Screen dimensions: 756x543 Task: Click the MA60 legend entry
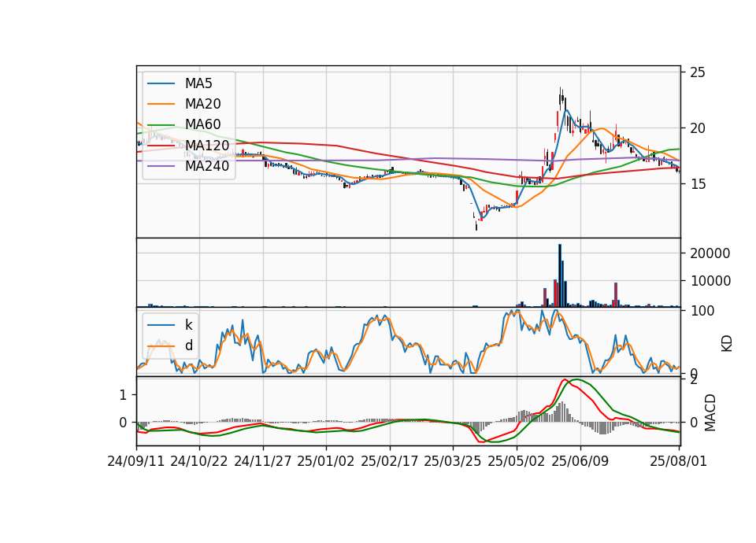pos(183,124)
